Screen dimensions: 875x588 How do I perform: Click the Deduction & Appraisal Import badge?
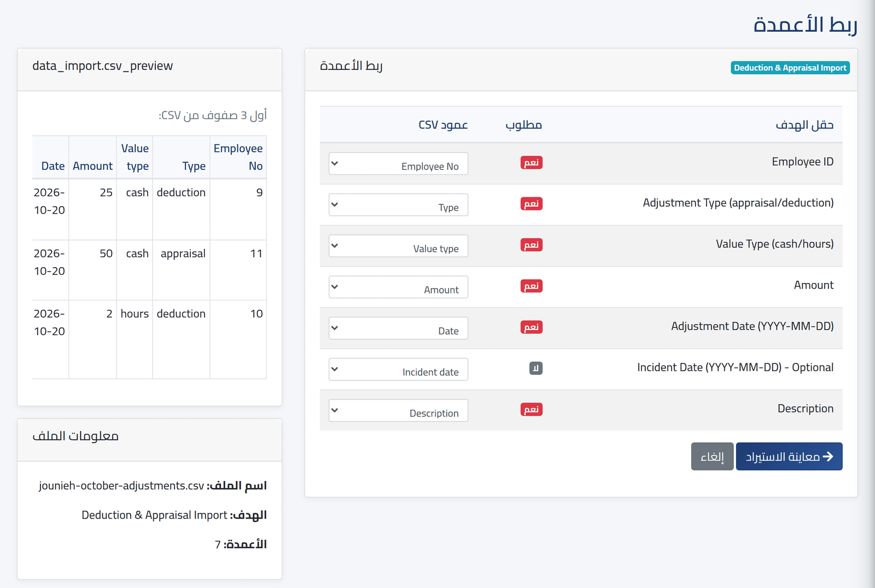click(790, 68)
